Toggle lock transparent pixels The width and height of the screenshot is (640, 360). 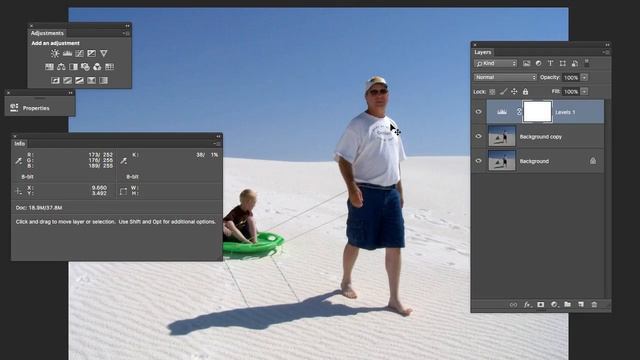(x=492, y=92)
